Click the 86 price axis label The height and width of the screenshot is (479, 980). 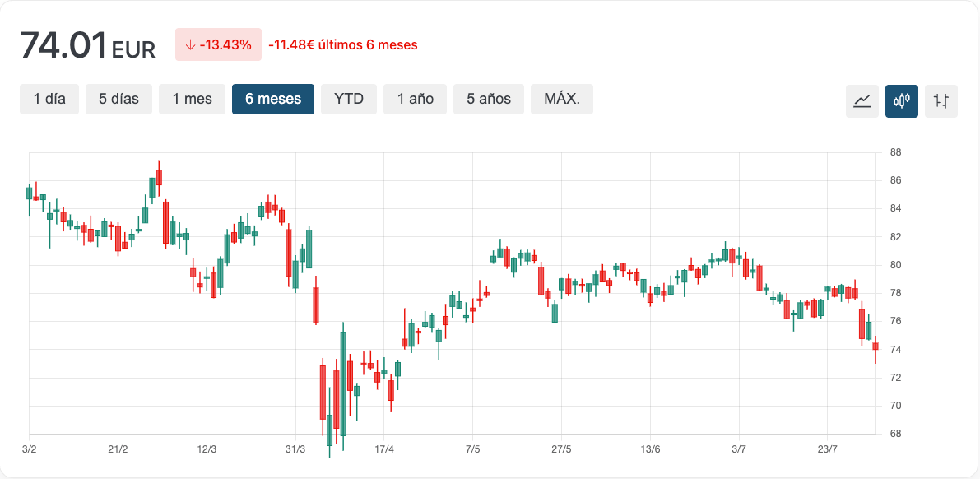tap(895, 180)
